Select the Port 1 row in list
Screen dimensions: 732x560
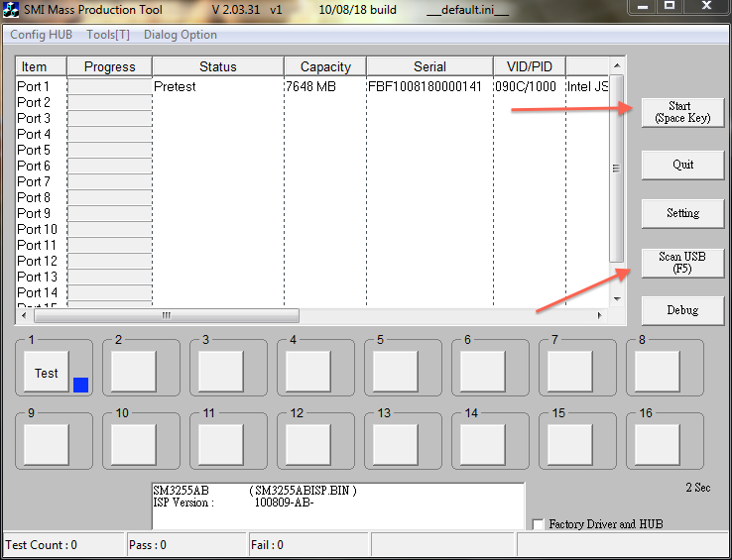coord(34,86)
